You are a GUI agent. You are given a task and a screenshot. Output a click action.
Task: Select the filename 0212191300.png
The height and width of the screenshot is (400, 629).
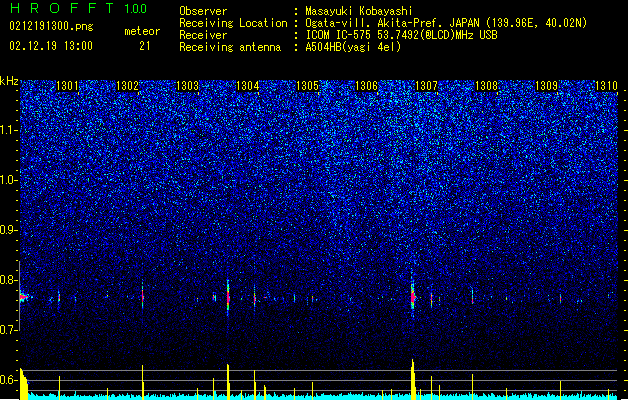51,27
